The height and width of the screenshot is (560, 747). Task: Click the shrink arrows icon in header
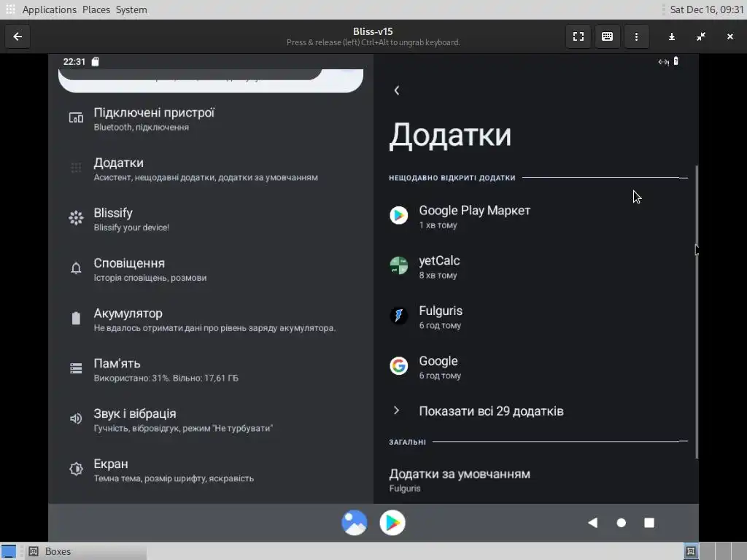[x=701, y=36]
